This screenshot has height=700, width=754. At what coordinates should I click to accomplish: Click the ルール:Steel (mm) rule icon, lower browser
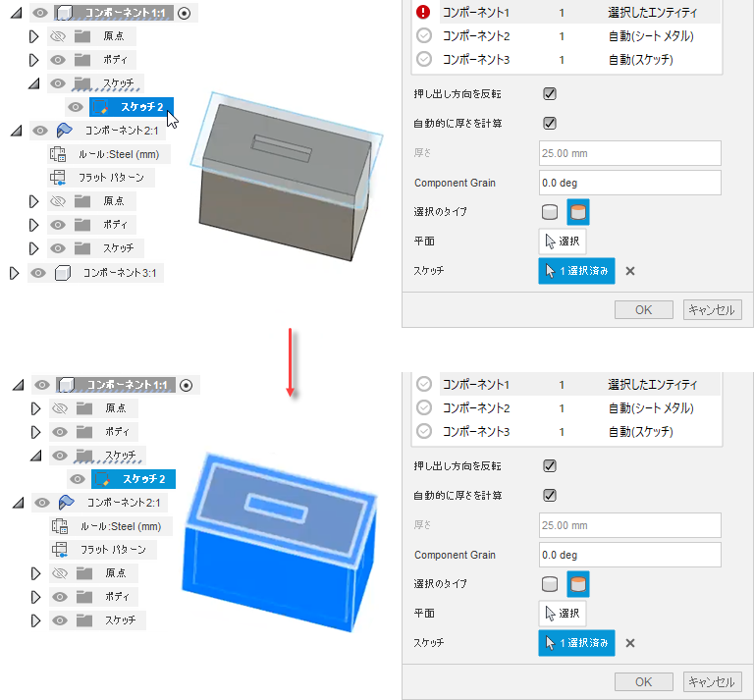click(x=60, y=526)
